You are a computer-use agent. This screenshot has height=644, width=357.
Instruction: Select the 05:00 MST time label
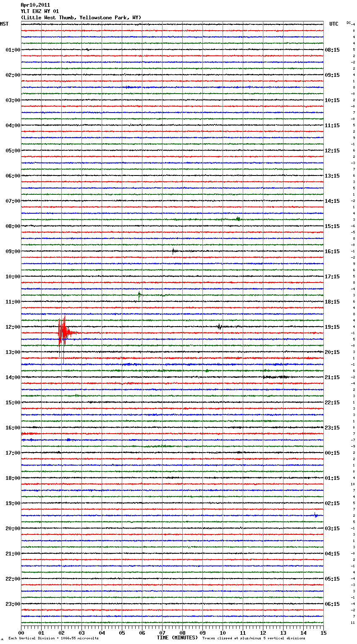(13, 151)
